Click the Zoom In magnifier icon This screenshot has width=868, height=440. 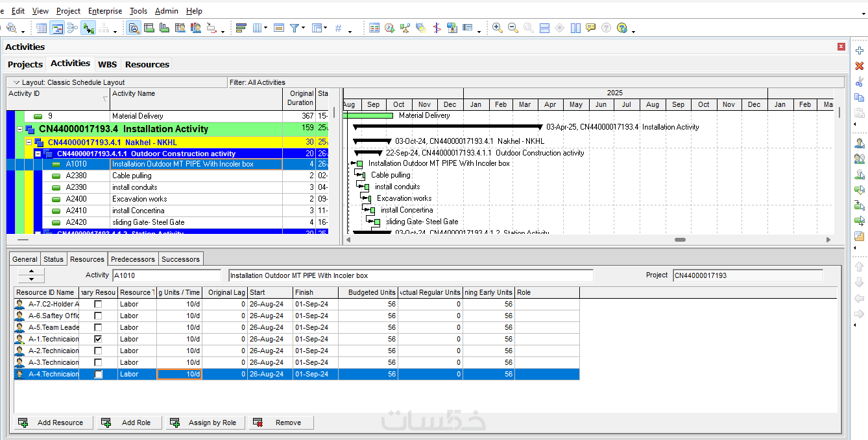pyautogui.click(x=497, y=28)
